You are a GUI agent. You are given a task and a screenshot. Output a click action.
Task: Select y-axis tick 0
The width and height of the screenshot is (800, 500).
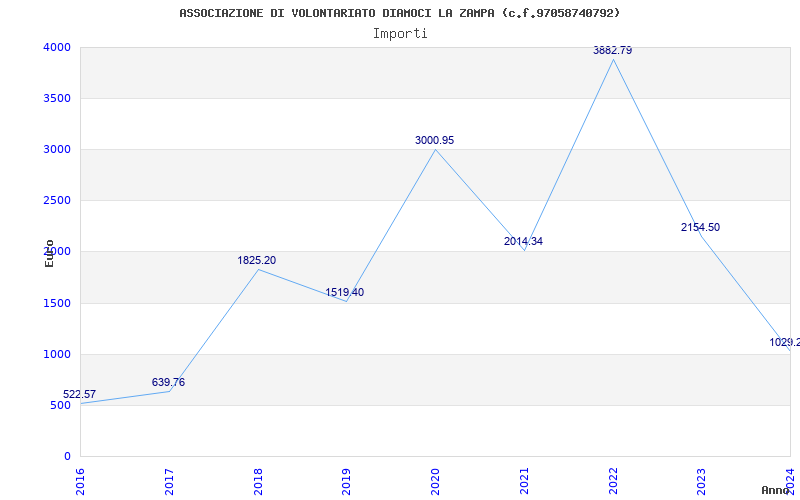67,457
